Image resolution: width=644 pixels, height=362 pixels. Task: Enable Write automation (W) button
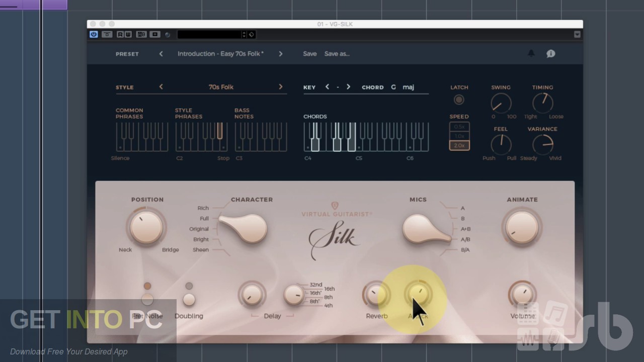click(x=128, y=34)
